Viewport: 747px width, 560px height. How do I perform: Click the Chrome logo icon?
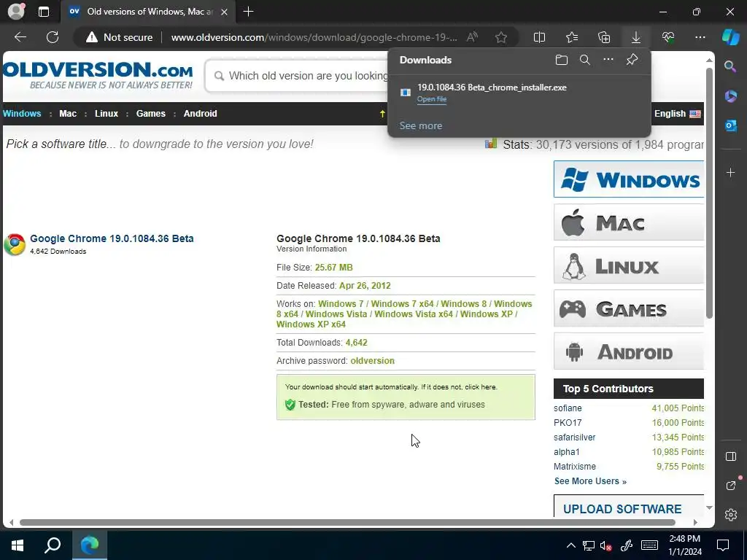click(15, 244)
